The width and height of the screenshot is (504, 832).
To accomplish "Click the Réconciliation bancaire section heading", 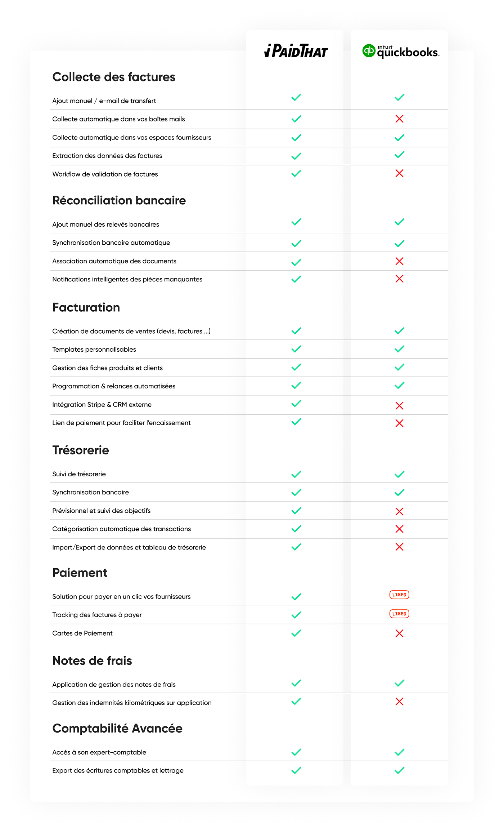I will point(119,200).
